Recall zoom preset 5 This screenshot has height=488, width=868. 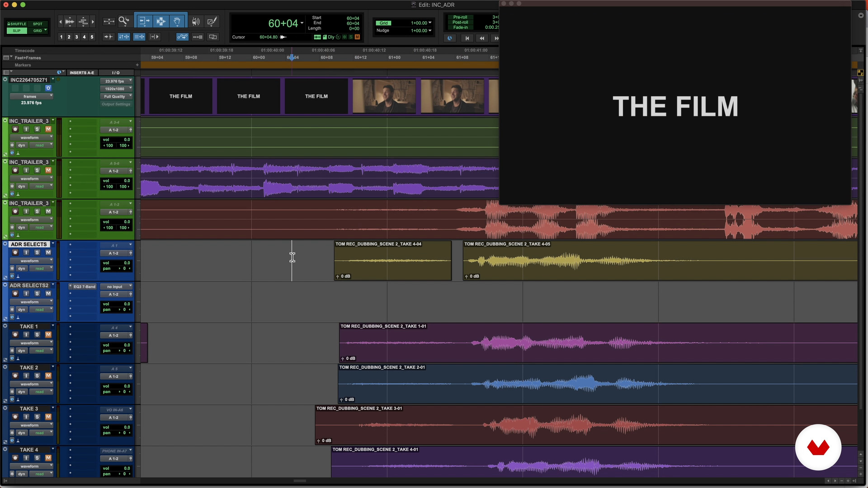(x=92, y=37)
